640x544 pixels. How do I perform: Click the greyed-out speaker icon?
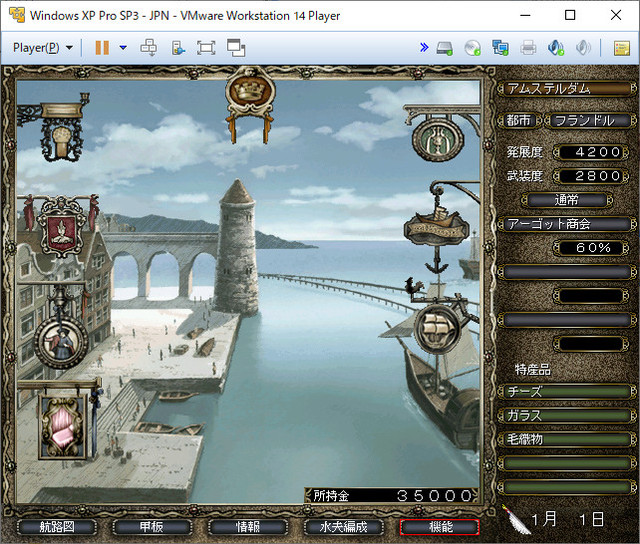tap(583, 48)
